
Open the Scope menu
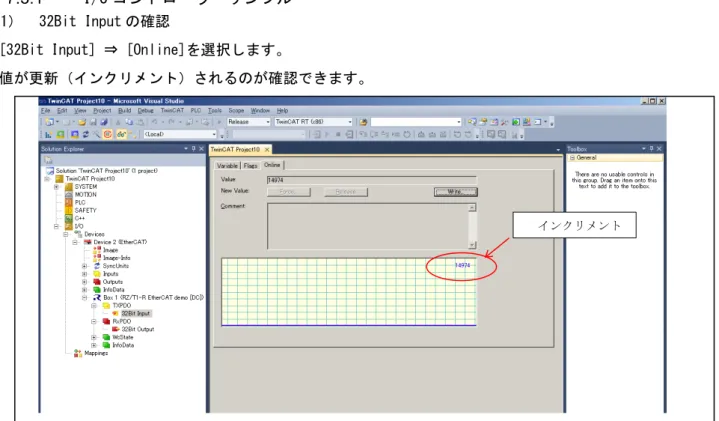pos(236,111)
